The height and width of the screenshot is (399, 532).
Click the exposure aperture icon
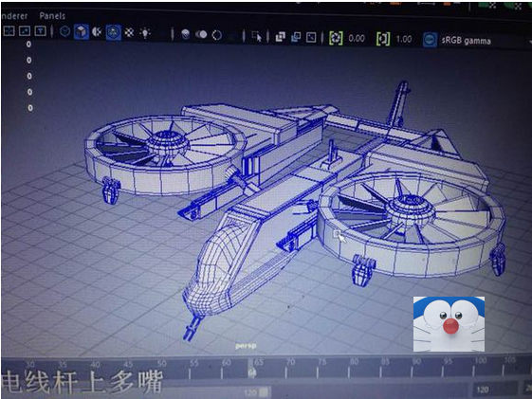point(336,38)
